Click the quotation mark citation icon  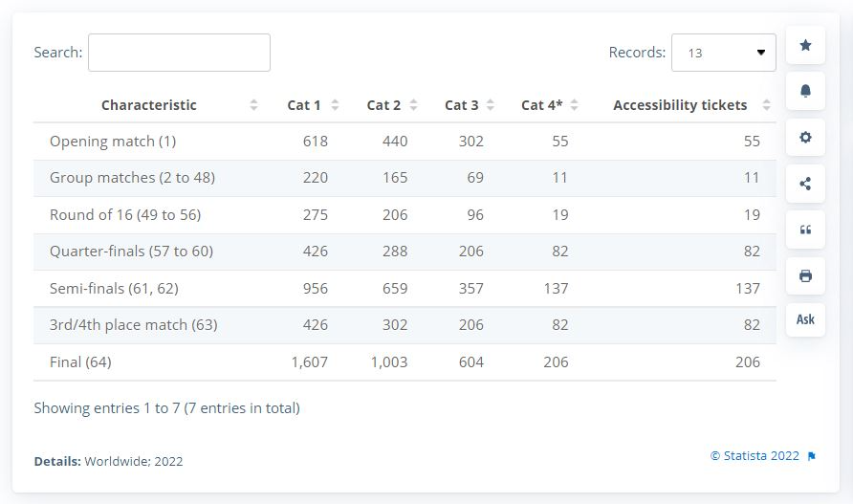pos(805,230)
